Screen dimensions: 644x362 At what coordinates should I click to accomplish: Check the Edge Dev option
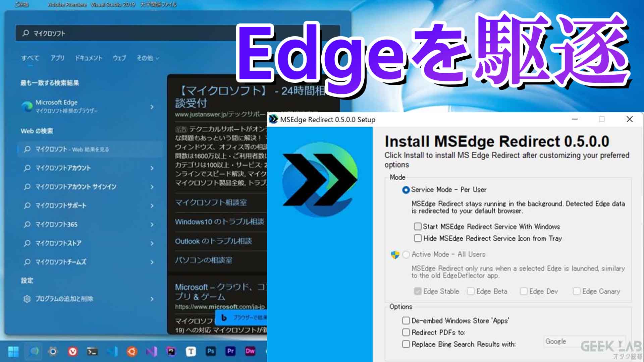524,291
